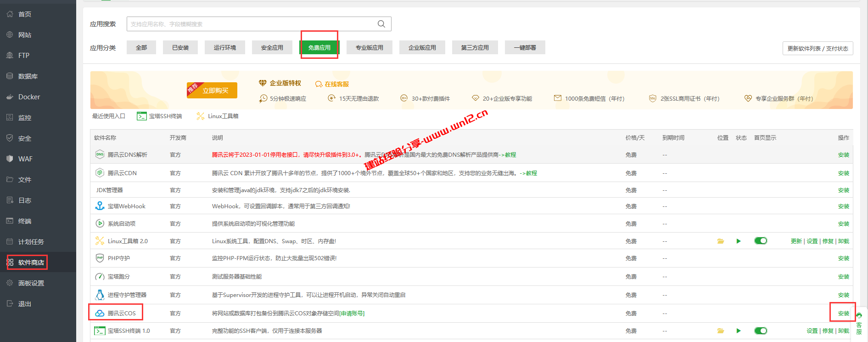The image size is (868, 342).
Task: Click 安装 for 腾讯云COS
Action: (844, 313)
